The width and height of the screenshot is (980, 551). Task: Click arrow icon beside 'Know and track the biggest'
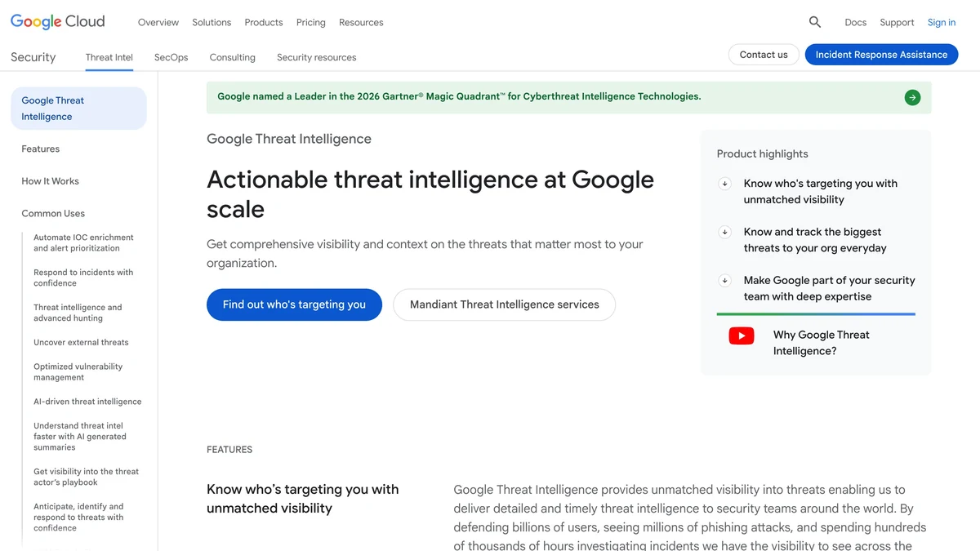724,232
